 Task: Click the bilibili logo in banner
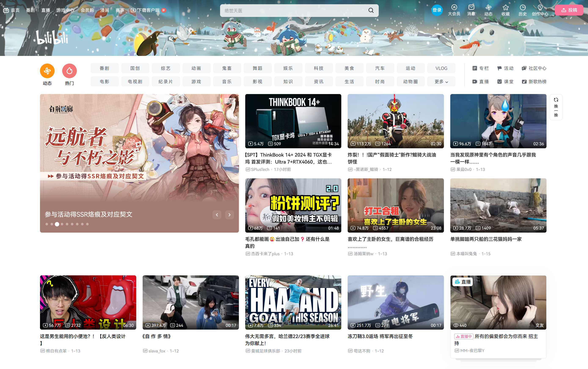(x=52, y=37)
